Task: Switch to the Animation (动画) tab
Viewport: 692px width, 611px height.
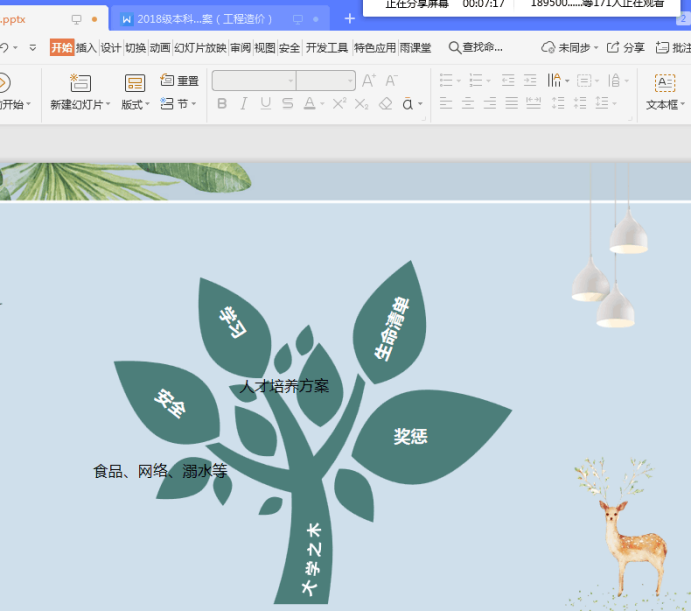Action: pos(160,48)
